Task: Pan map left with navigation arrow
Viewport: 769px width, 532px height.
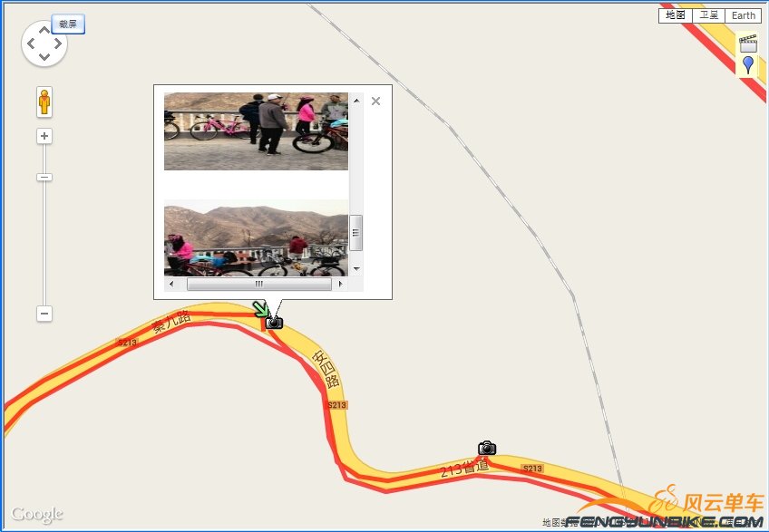Action: tap(31, 44)
